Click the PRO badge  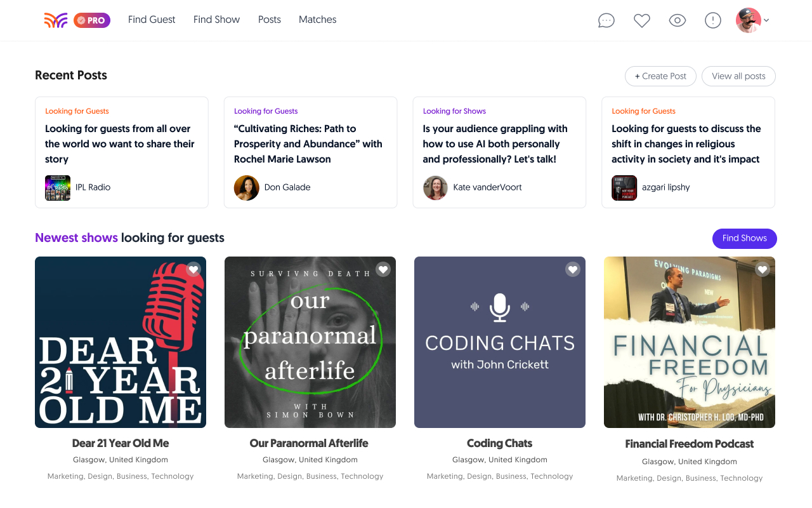92,20
